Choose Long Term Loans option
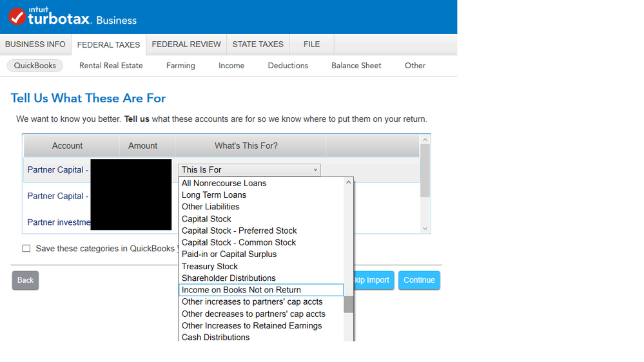This screenshot has height=362, width=644. tap(261, 195)
